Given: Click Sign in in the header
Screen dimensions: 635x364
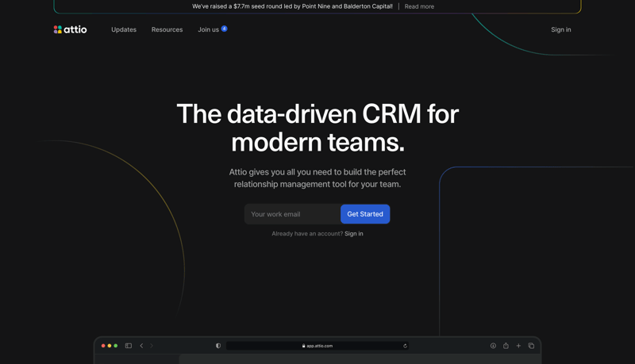Looking at the screenshot, I should point(561,29).
